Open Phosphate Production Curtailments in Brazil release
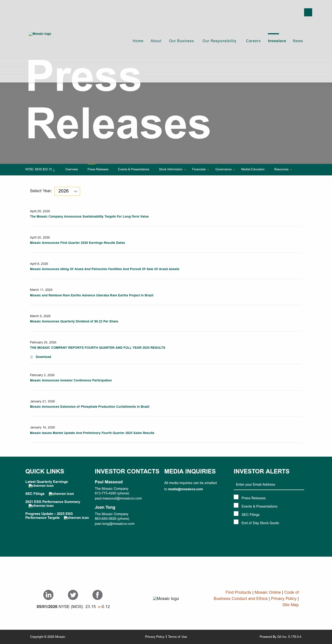The height and width of the screenshot is (644, 332). pos(89,407)
